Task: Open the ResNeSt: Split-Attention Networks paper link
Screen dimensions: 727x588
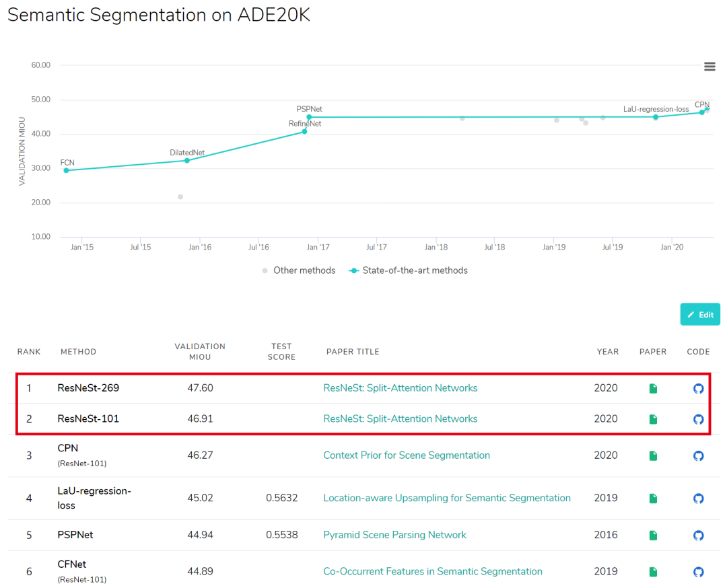Action: (x=400, y=388)
